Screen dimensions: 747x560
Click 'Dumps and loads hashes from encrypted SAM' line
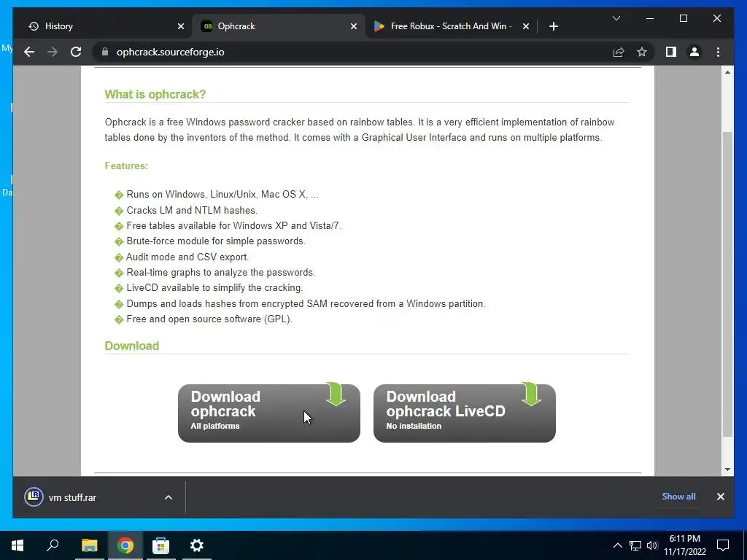click(x=306, y=303)
